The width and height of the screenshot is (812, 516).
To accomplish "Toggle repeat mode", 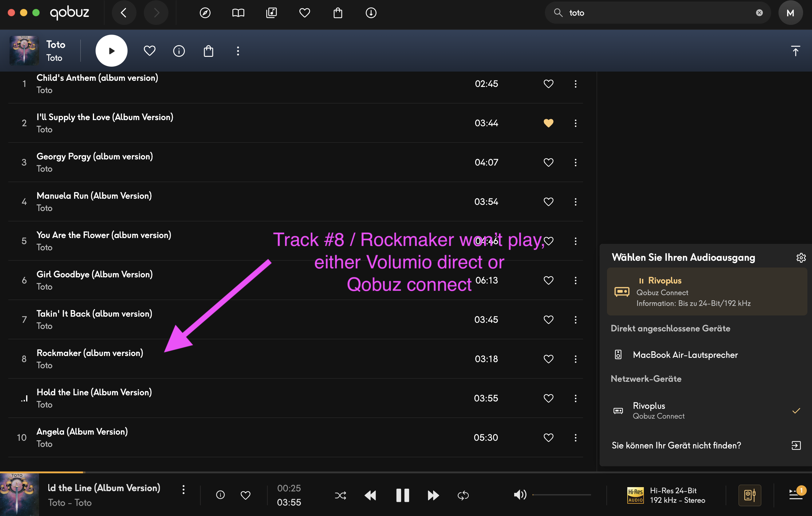I will click(x=463, y=495).
